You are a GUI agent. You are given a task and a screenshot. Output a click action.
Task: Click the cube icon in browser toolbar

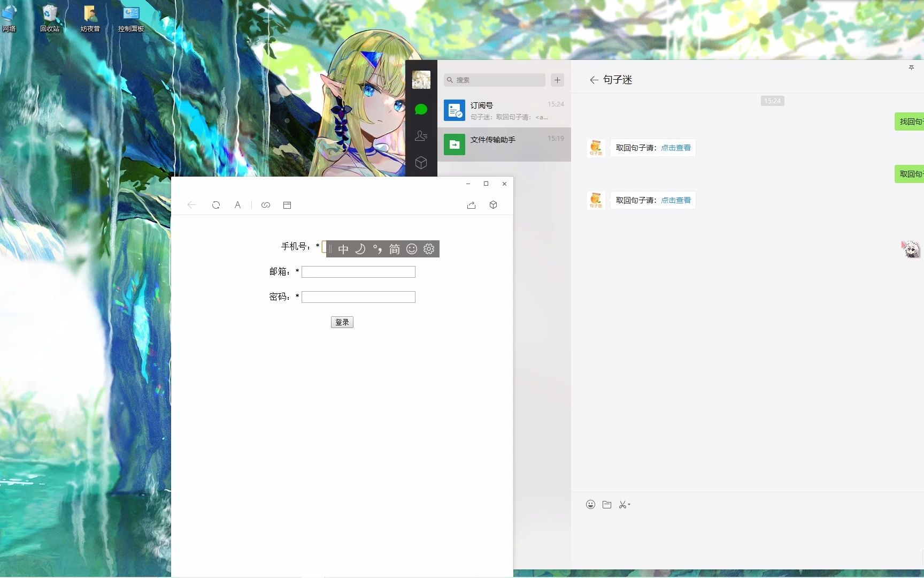(x=494, y=205)
